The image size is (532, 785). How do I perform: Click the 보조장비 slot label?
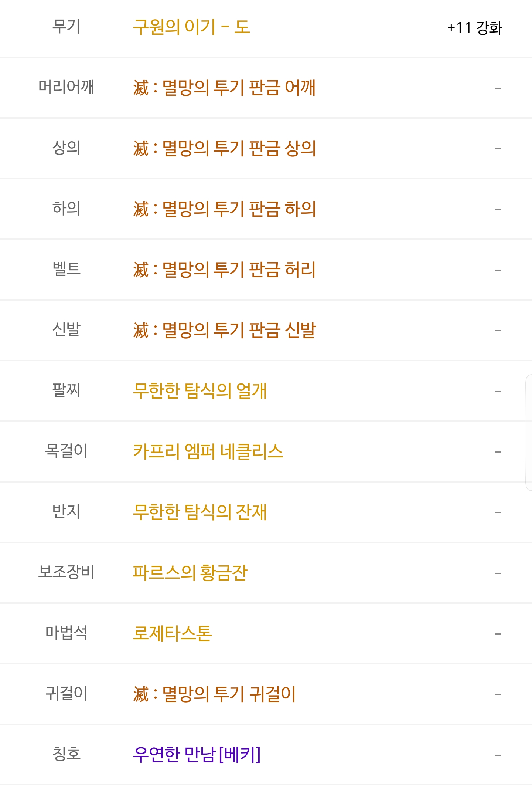click(x=66, y=573)
